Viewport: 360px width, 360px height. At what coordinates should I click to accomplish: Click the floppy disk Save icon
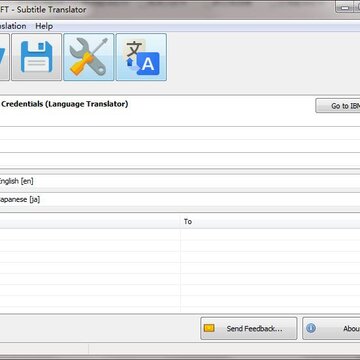click(37, 57)
